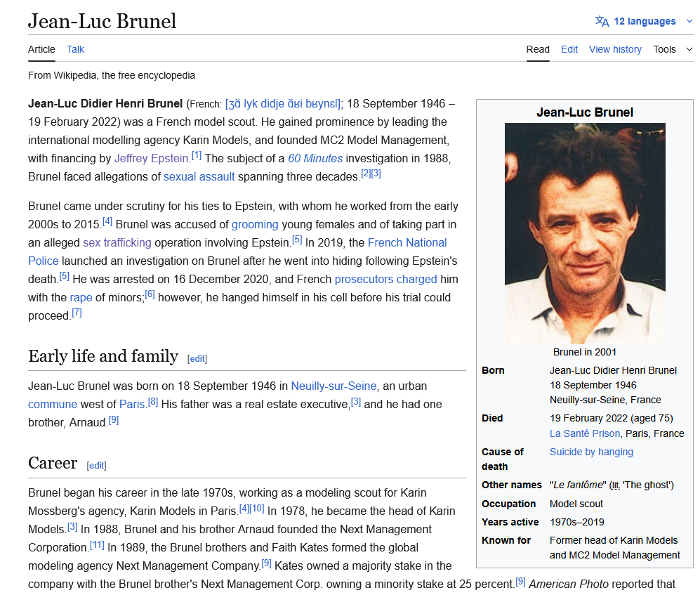This screenshot has height=595, width=700.
Task: Open the Paris link
Action: [132, 404]
